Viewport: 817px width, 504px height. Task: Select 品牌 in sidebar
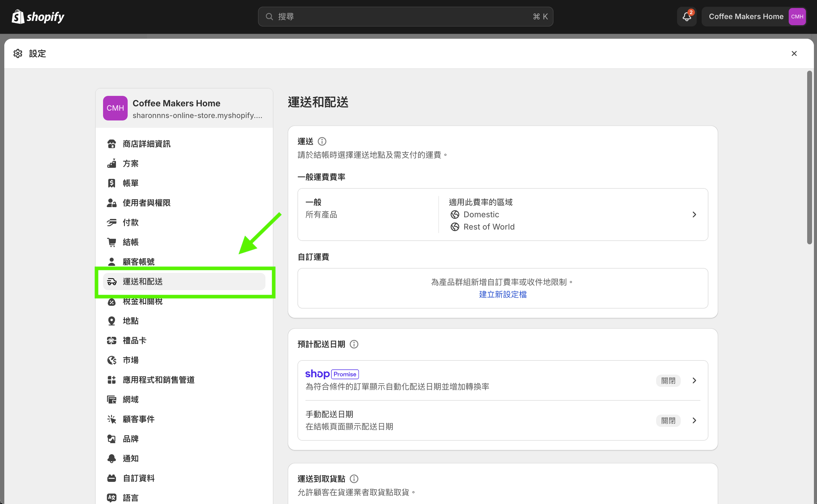[184, 439]
